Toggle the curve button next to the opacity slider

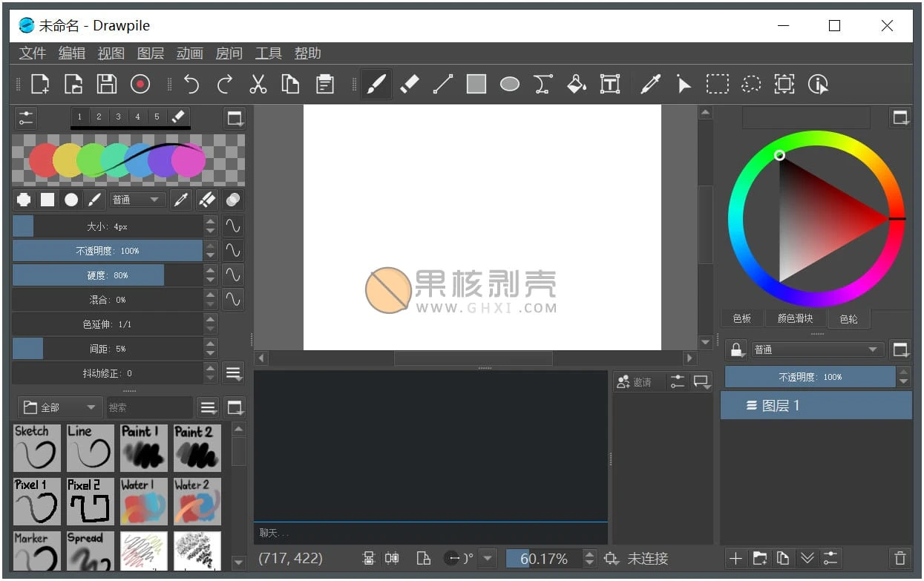(233, 250)
